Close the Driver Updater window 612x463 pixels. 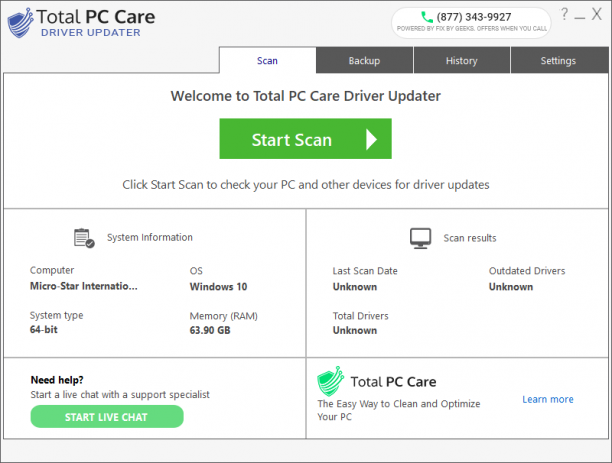pos(596,14)
